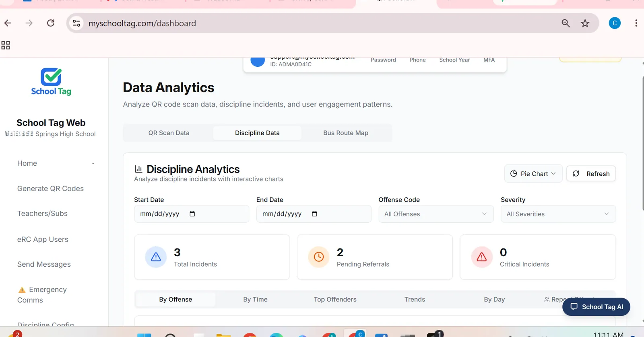Open the apps grid in bookmarks bar
This screenshot has width=644, height=337.
[6, 45]
